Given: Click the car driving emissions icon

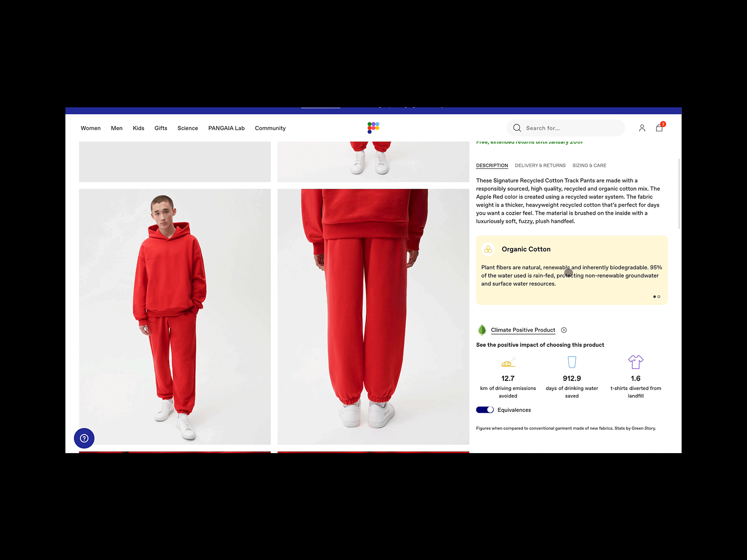Looking at the screenshot, I should tap(508, 362).
